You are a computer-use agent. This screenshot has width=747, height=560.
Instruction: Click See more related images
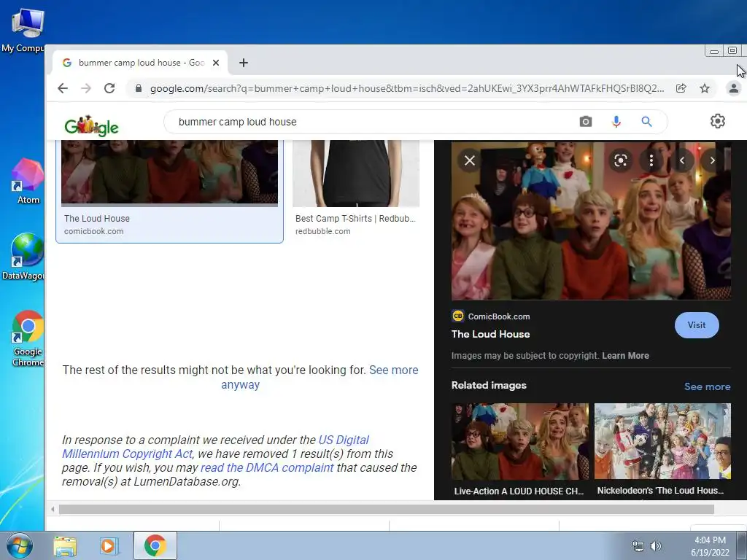coord(707,386)
